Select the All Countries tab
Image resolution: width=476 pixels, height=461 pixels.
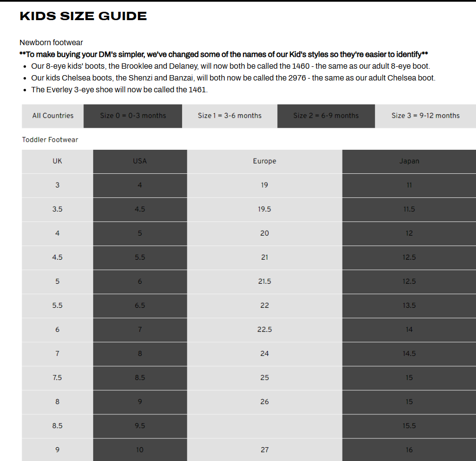coord(53,116)
